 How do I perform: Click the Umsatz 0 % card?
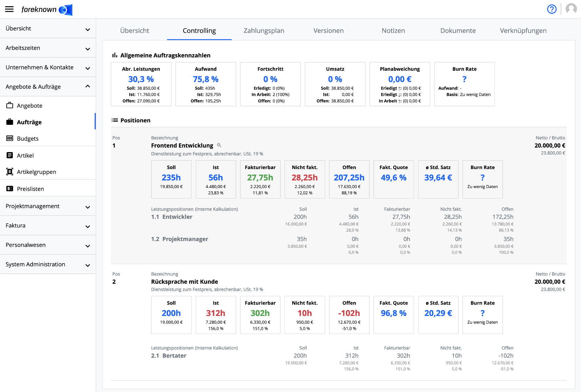pos(335,84)
